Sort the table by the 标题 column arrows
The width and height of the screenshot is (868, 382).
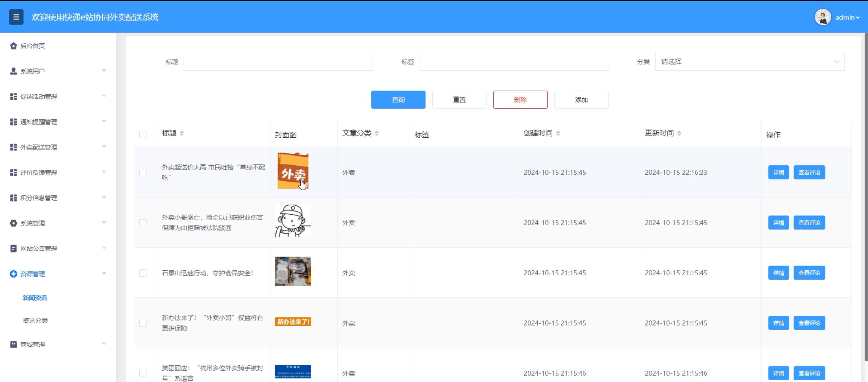[182, 133]
